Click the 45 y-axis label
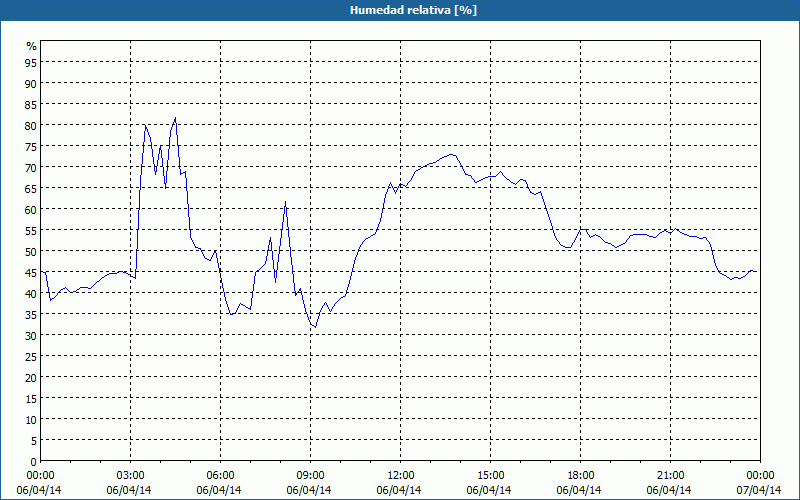This screenshot has width=800, height=500. (31, 272)
